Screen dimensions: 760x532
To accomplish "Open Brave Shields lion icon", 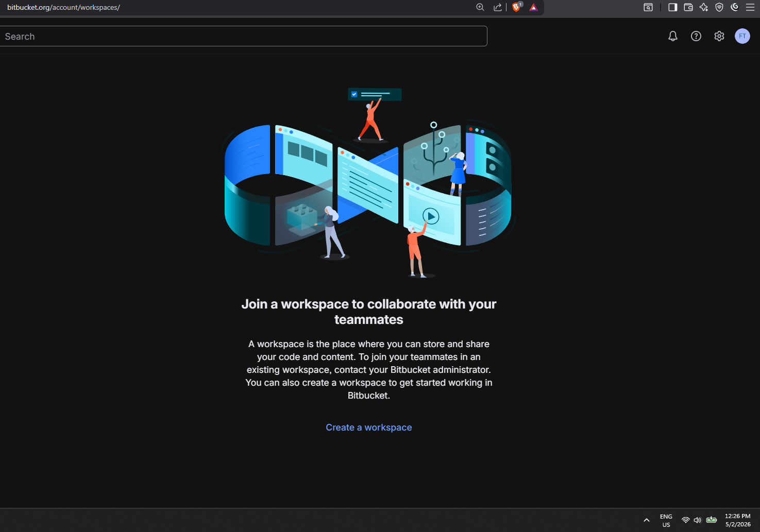I will (516, 7).
